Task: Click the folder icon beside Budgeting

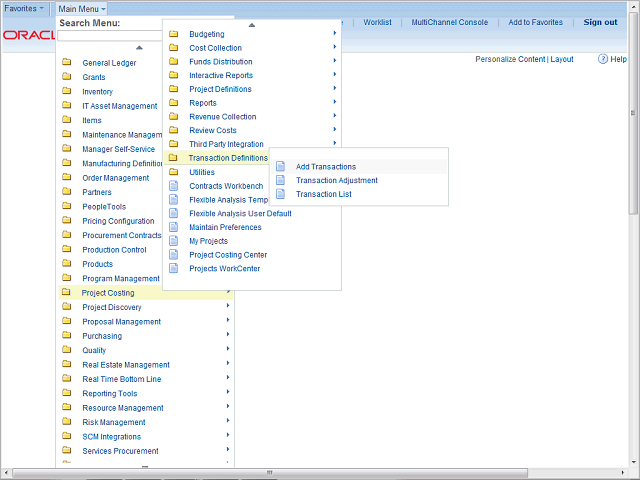Action: click(x=173, y=33)
